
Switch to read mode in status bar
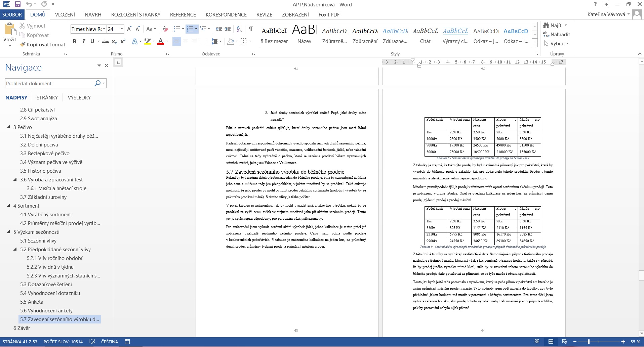[537, 342]
